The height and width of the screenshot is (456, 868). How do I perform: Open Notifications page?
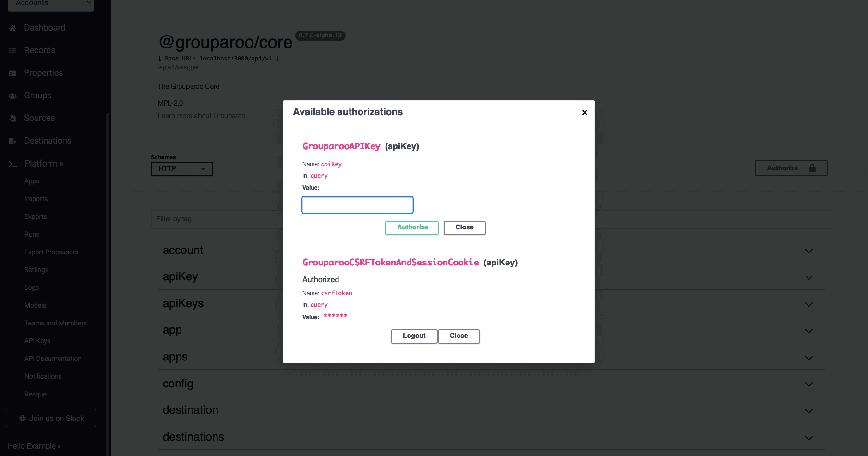click(x=43, y=376)
